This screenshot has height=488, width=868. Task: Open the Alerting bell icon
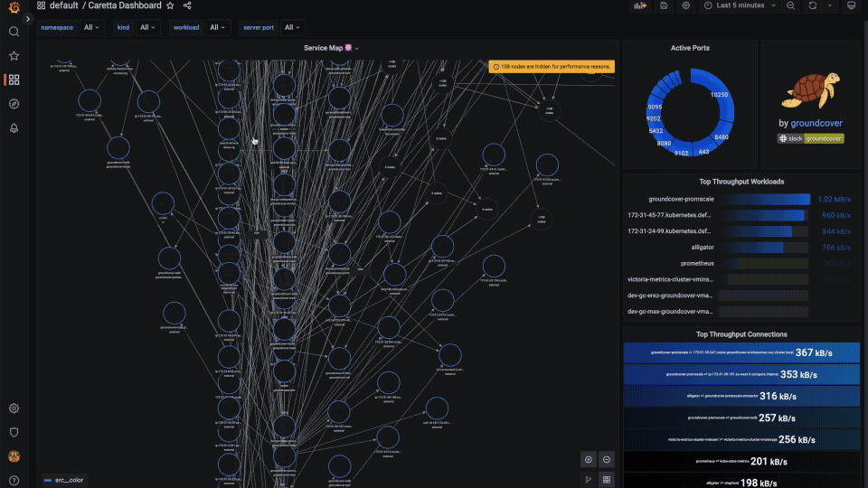coord(14,127)
